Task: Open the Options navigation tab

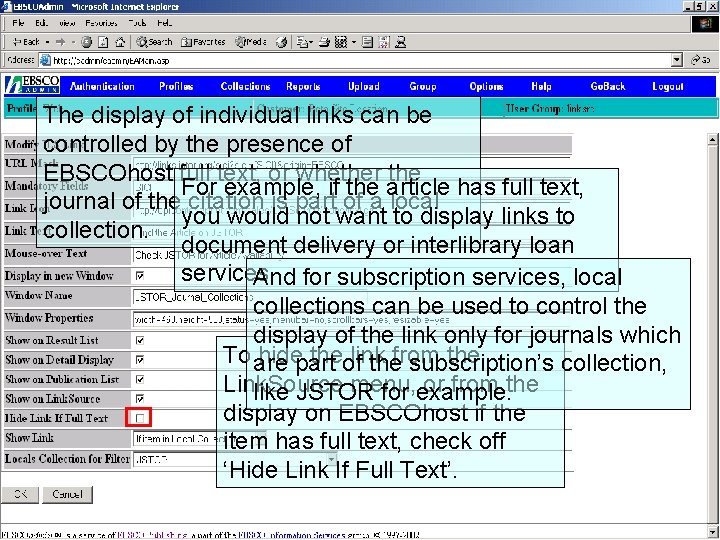Action: (x=486, y=86)
